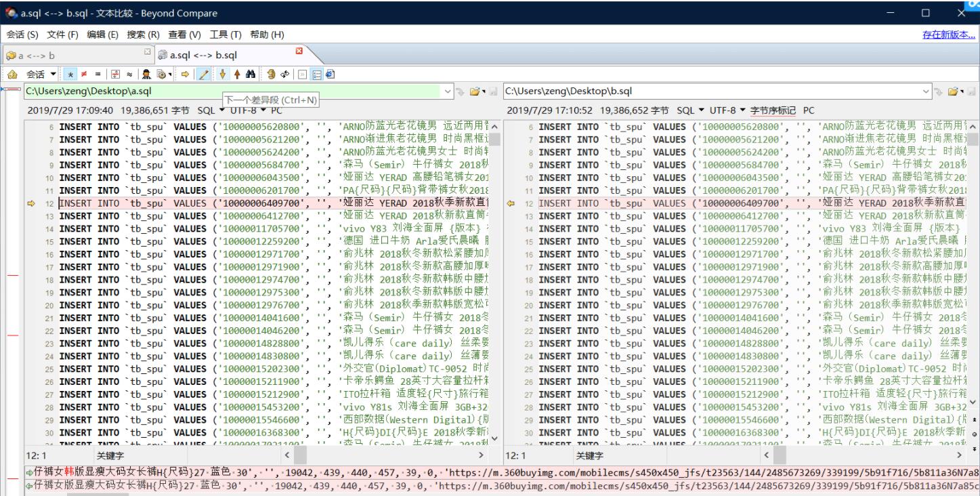980x496 pixels.
Task: Click the left pane save icon
Action: pos(494,91)
